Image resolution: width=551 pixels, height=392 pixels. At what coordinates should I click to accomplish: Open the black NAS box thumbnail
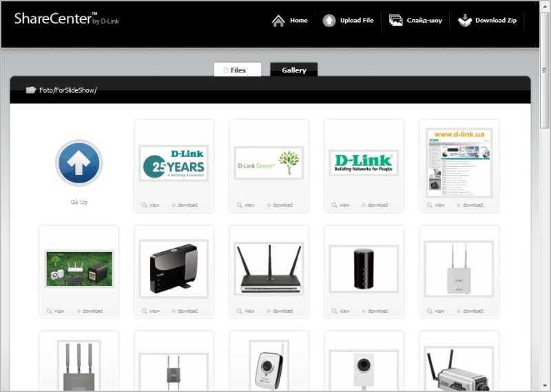point(174,269)
